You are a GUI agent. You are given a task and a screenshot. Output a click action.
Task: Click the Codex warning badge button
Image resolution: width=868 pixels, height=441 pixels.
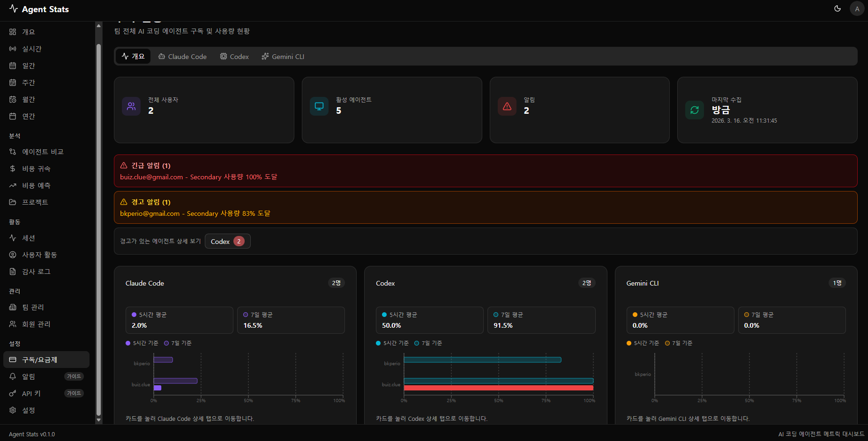tap(227, 242)
